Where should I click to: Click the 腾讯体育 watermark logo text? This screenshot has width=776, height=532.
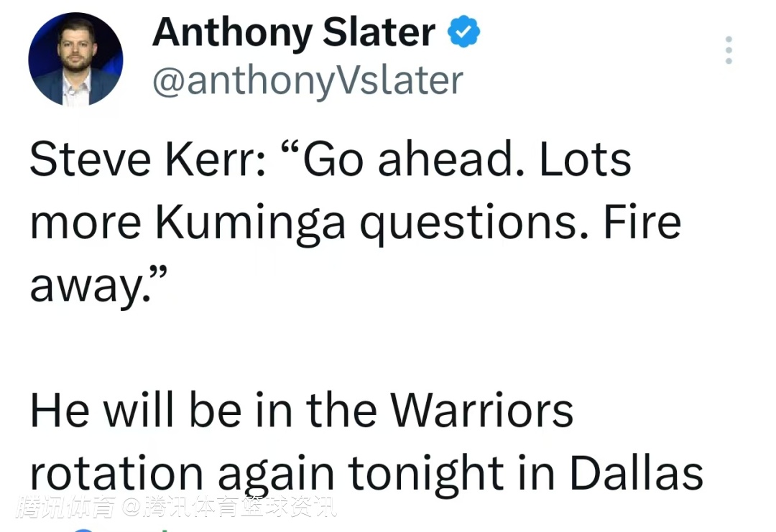(66, 508)
